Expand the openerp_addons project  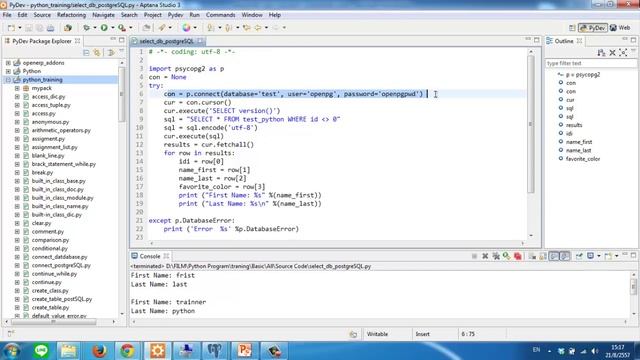(8, 63)
